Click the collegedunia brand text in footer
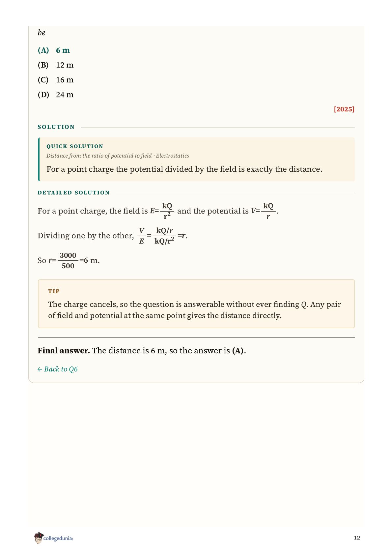This screenshot has width=392, height=555. click(x=58, y=538)
